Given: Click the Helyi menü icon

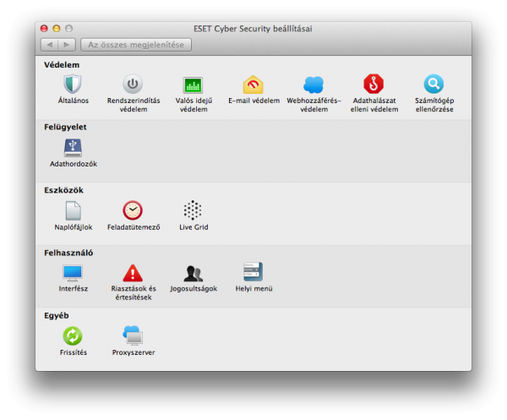Looking at the screenshot, I should [x=253, y=272].
